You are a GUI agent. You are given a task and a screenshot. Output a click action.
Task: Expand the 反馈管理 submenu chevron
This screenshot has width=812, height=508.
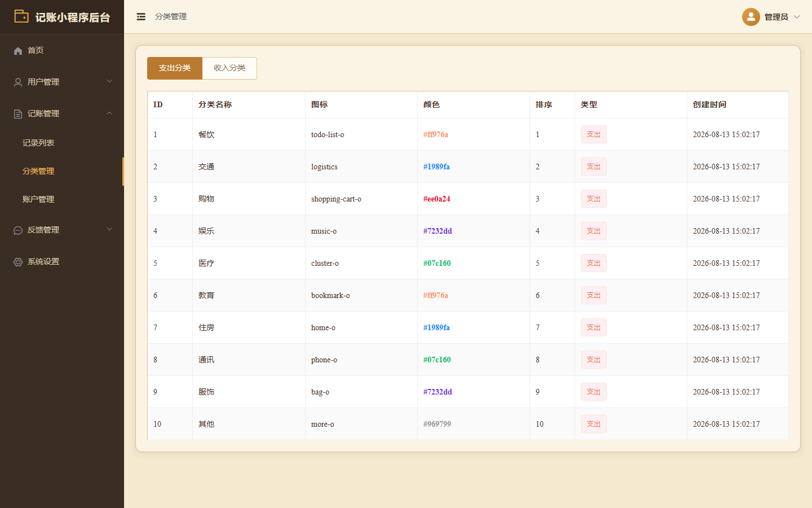point(109,229)
